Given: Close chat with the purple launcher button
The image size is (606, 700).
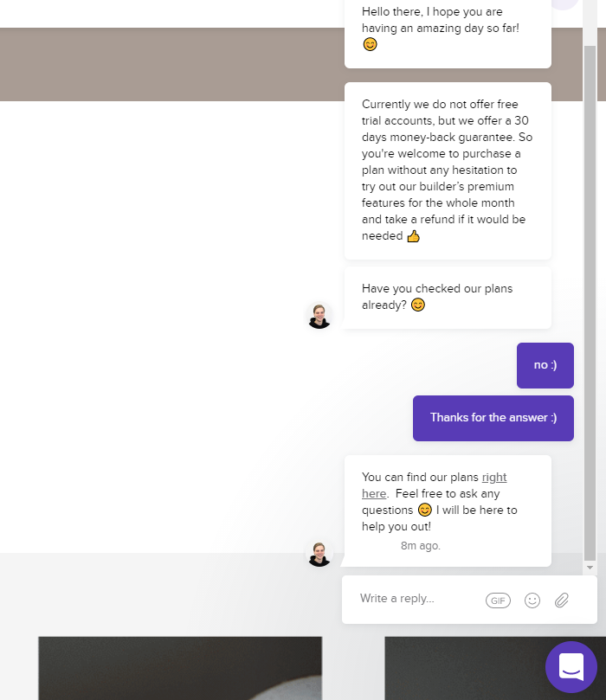Looking at the screenshot, I should 571,667.
